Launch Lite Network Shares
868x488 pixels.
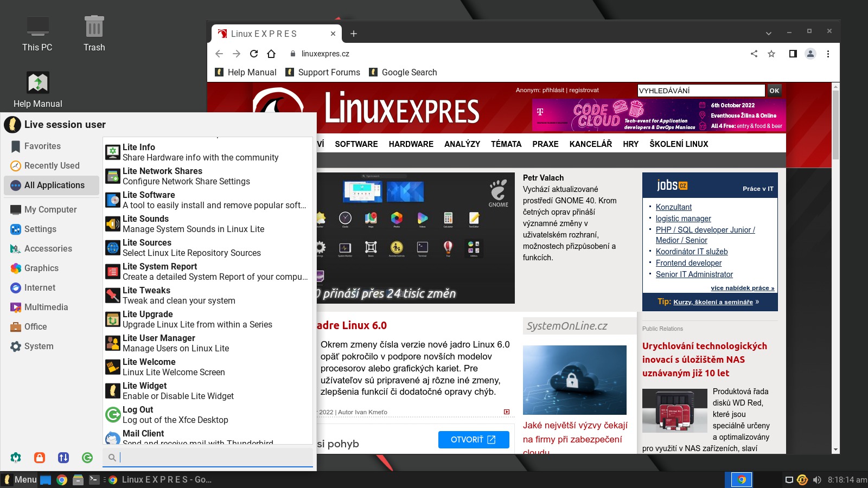click(x=208, y=176)
